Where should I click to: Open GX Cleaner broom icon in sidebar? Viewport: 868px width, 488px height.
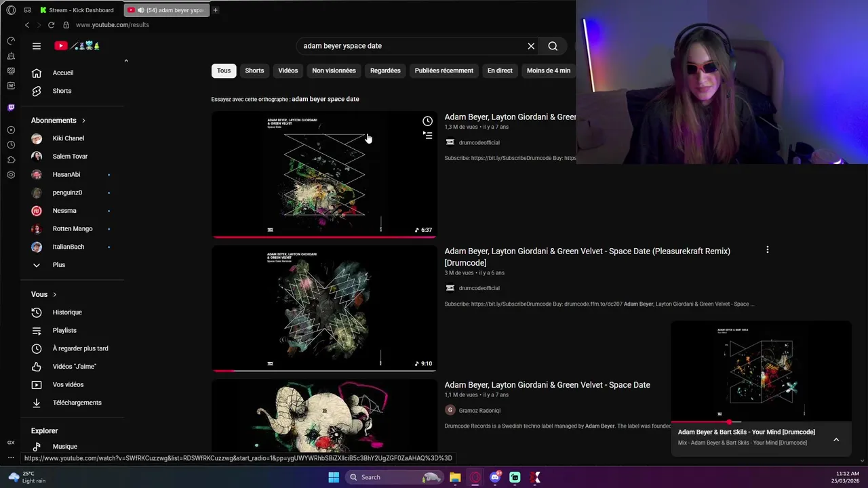click(x=11, y=56)
